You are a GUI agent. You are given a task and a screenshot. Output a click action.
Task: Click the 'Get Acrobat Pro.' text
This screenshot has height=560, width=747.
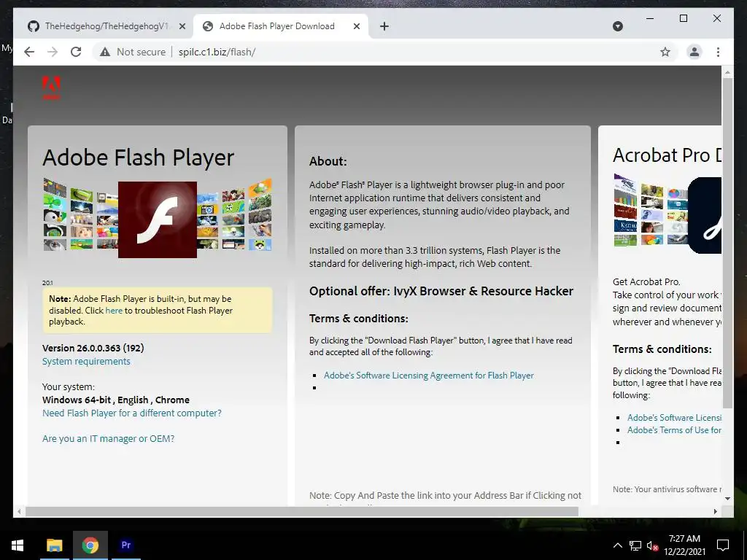point(646,282)
